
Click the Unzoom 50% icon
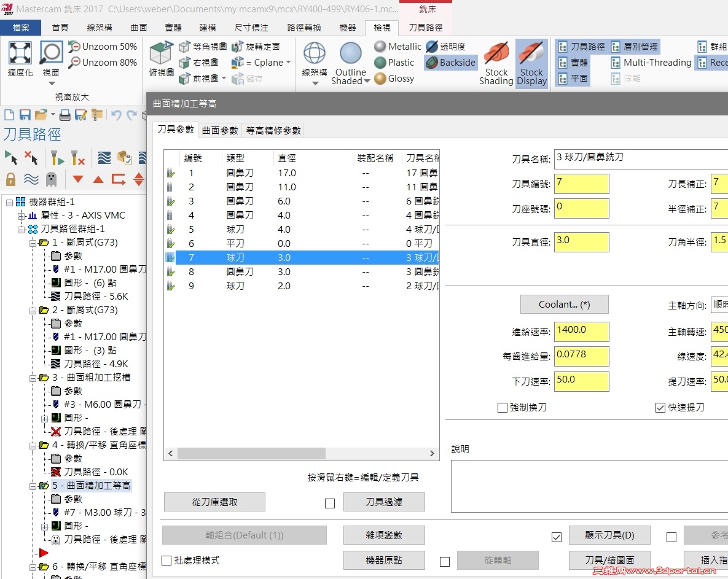click(x=74, y=47)
